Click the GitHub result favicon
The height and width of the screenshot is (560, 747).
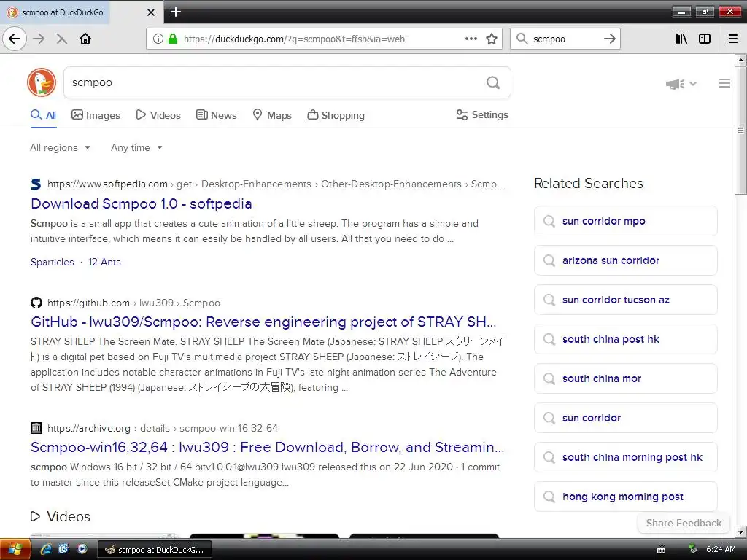(x=36, y=303)
